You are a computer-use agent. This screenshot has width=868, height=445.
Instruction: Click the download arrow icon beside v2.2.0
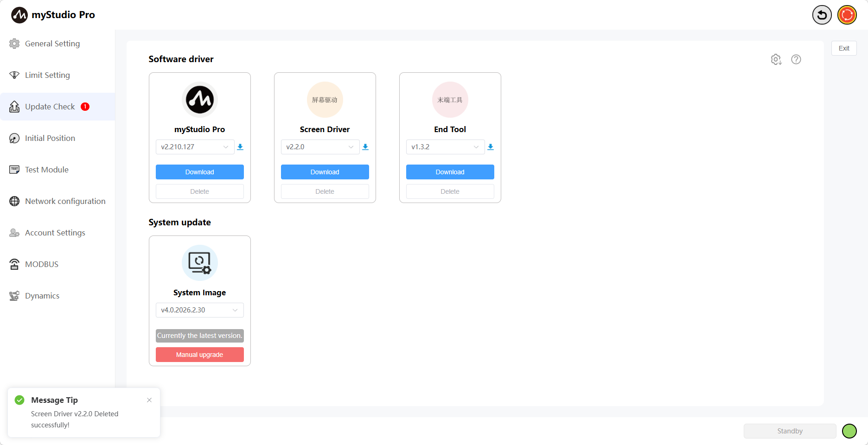(365, 147)
